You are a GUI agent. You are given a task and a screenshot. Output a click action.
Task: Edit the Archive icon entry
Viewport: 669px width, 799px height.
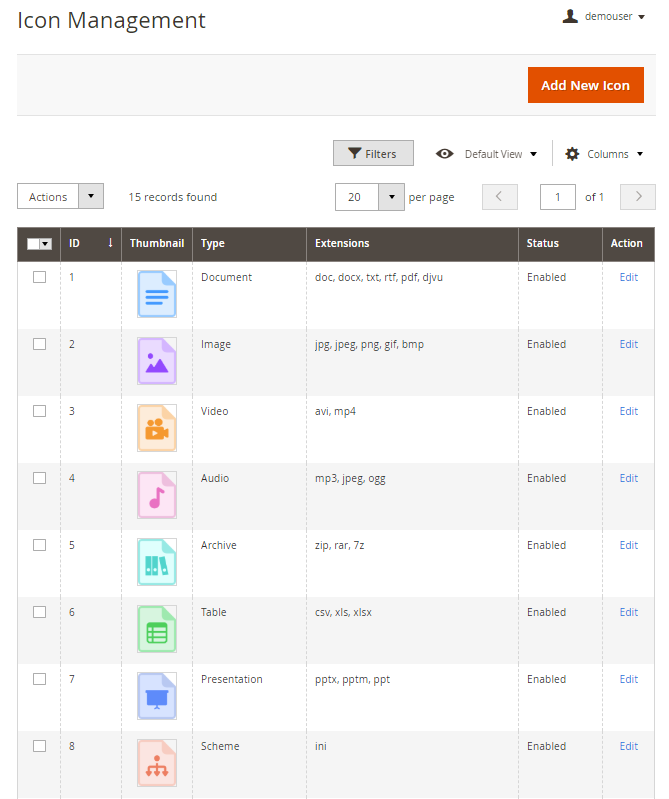click(628, 545)
